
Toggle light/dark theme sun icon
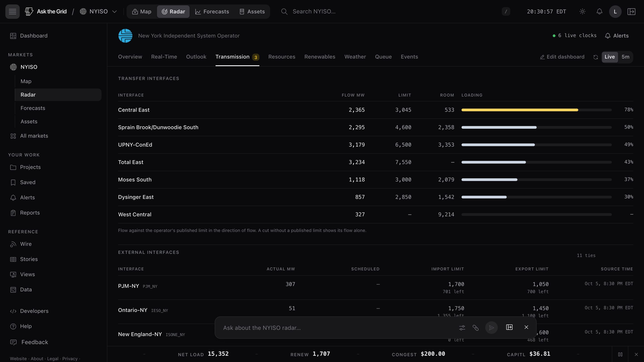pos(582,11)
